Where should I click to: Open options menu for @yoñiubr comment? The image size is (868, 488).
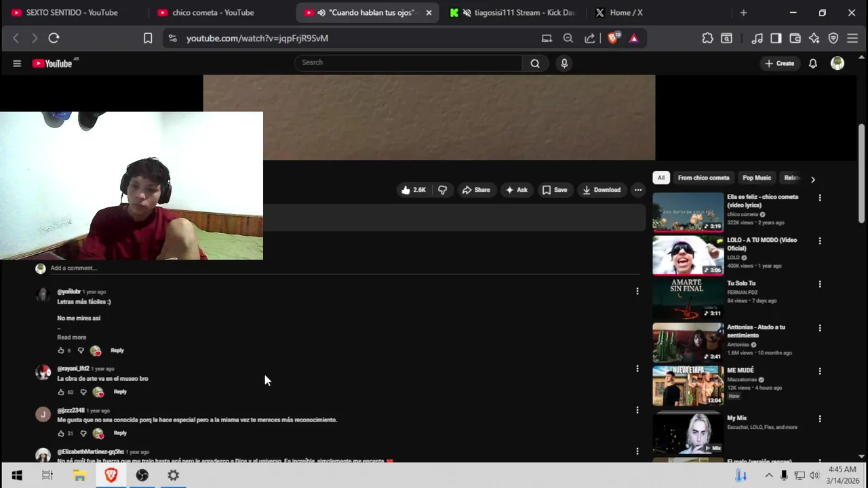coord(637,291)
